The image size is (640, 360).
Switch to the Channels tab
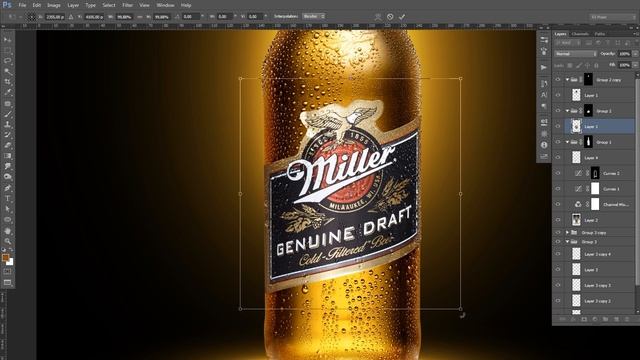[x=580, y=34]
